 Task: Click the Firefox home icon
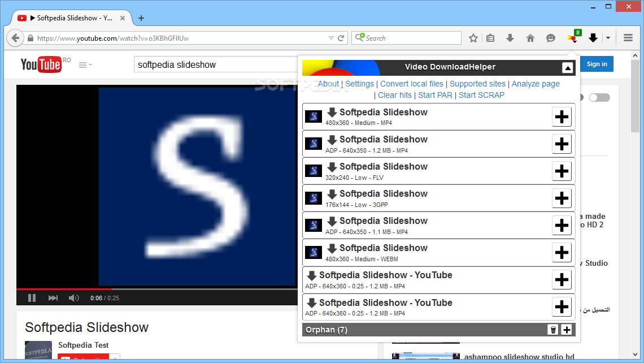click(x=530, y=37)
